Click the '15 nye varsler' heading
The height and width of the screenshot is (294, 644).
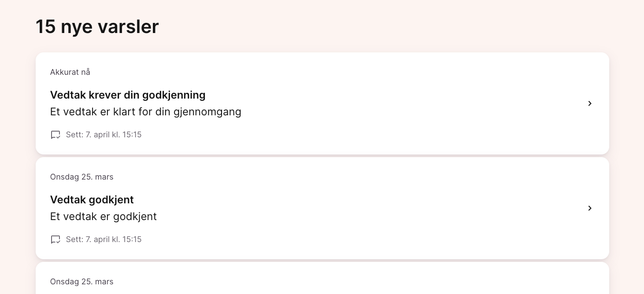pyautogui.click(x=97, y=26)
